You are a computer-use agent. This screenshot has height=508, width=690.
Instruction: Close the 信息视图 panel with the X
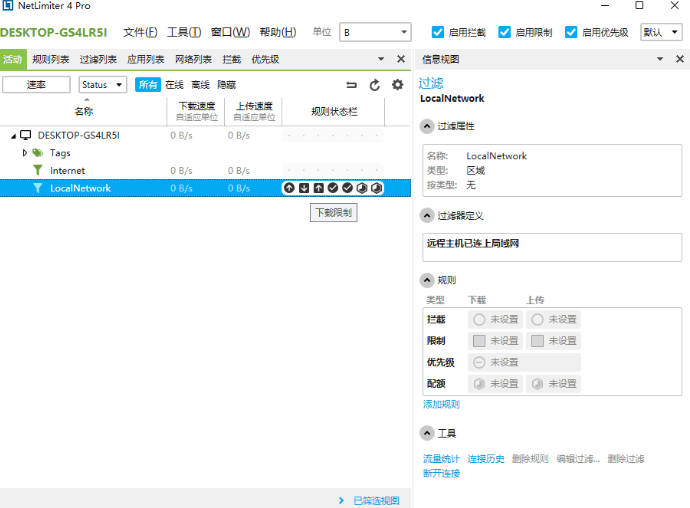(680, 59)
